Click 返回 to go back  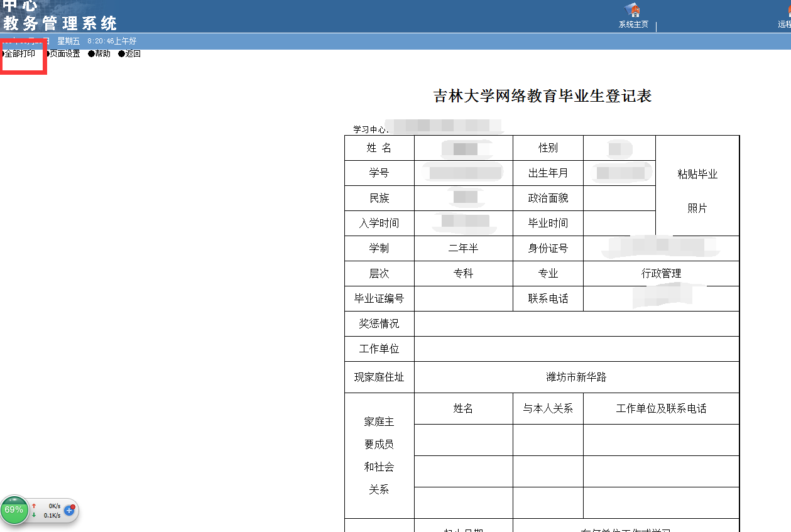133,53
